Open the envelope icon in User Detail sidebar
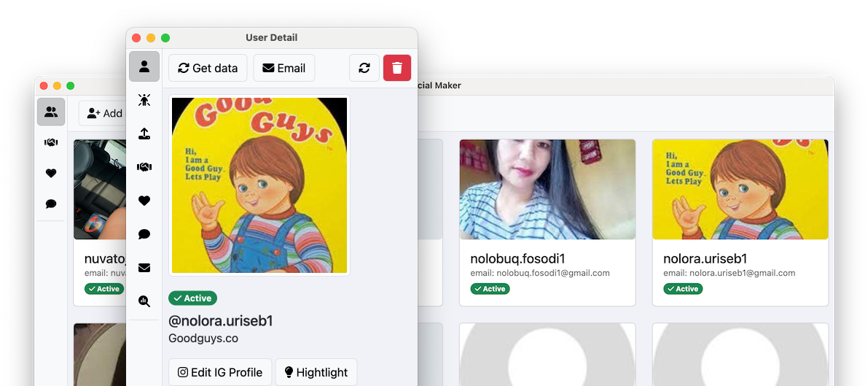This screenshot has height=386, width=868. tap(144, 268)
